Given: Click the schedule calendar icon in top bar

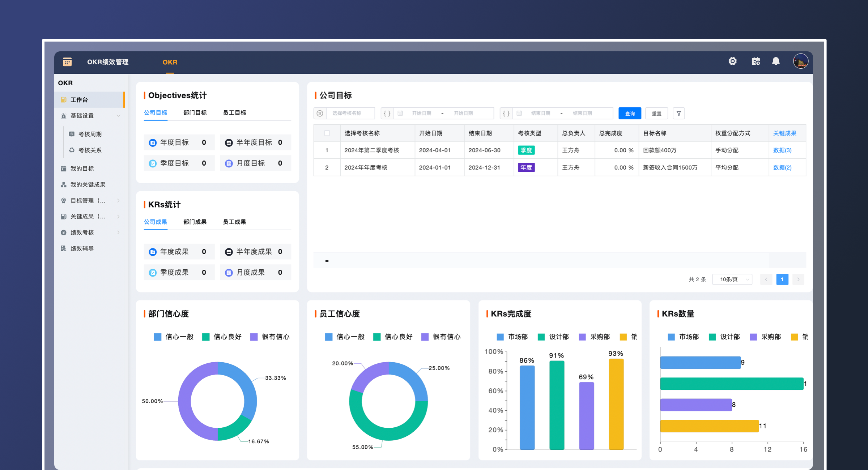Looking at the screenshot, I should pyautogui.click(x=756, y=61).
